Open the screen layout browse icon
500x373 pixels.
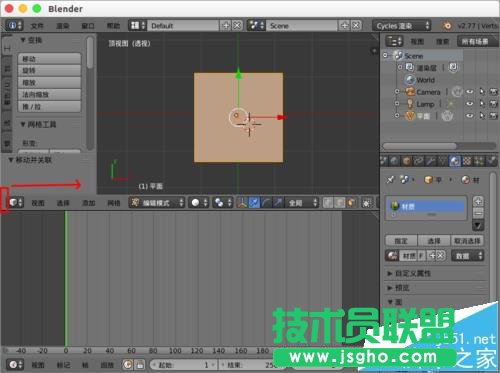[x=138, y=25]
